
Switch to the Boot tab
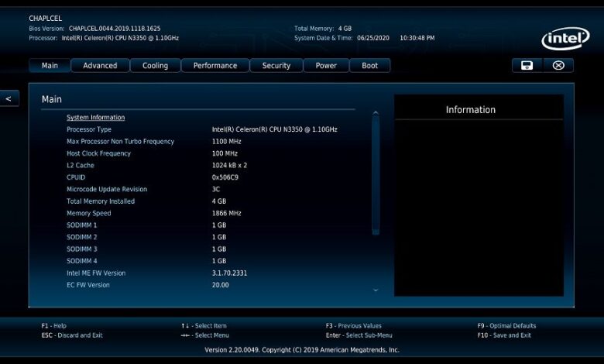[x=370, y=66]
